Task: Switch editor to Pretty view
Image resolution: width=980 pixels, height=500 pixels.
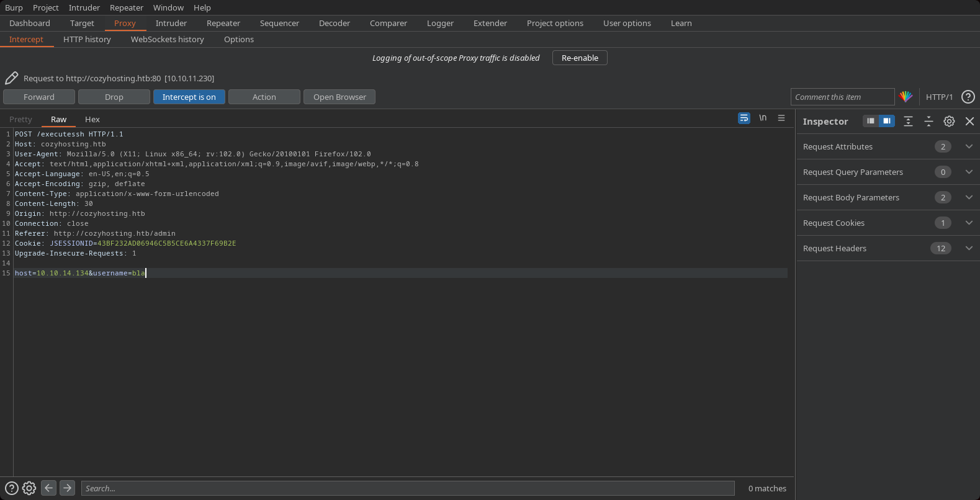Action: point(20,119)
